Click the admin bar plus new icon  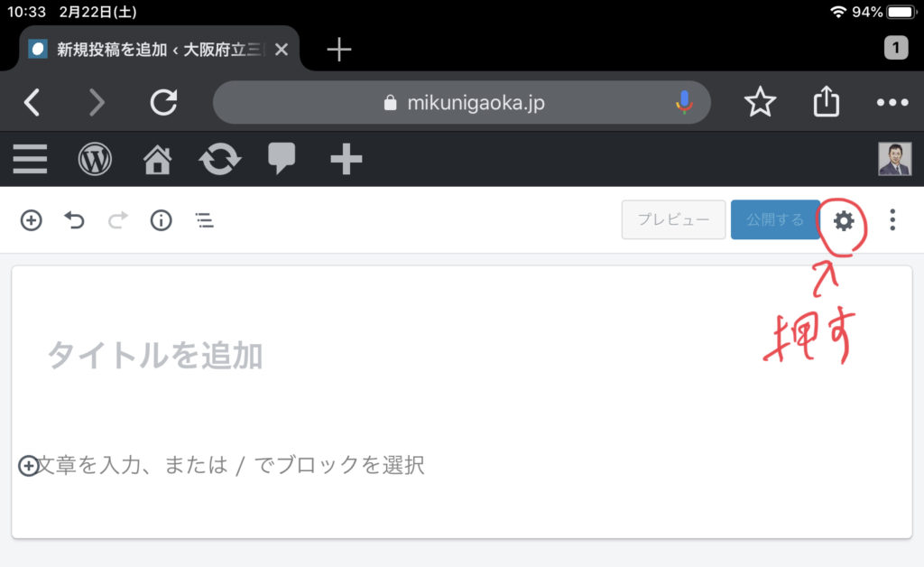[x=346, y=159]
